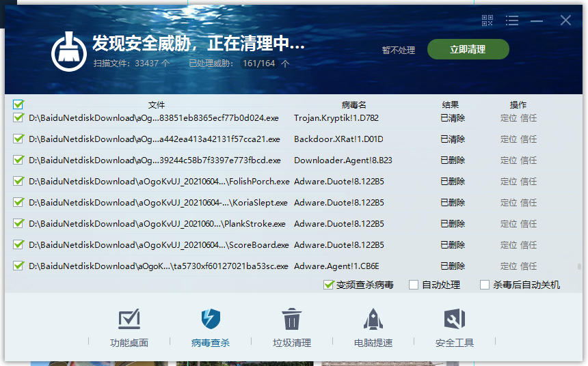Click 定位 for Trojan.Kryptik!1.D782 row
This screenshot has width=588, height=366.
[509, 118]
